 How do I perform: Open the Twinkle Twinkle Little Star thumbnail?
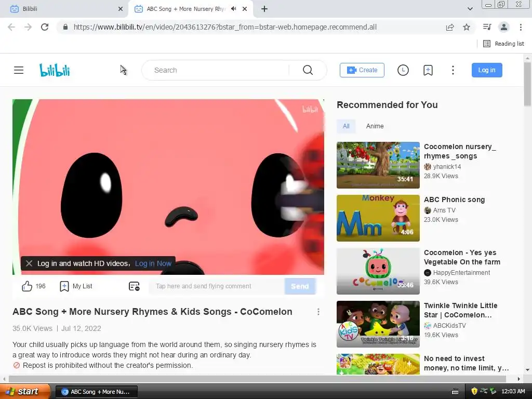378,324
